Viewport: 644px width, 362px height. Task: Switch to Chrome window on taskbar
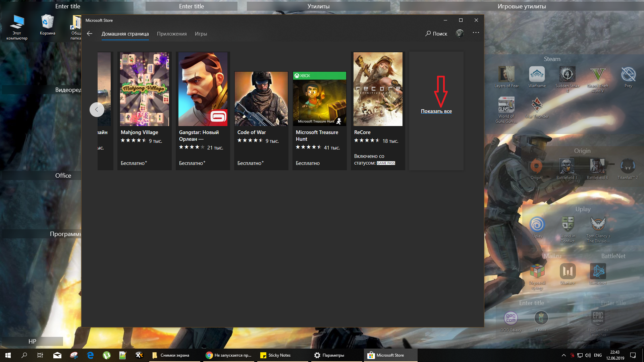(x=229, y=355)
